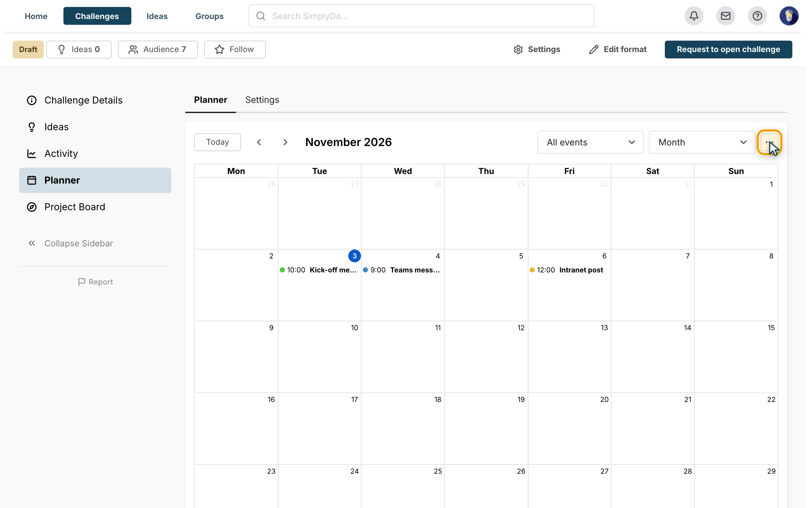Screen dimensions: 812x508
Task: Go to Home in top navigation
Action: point(36,16)
